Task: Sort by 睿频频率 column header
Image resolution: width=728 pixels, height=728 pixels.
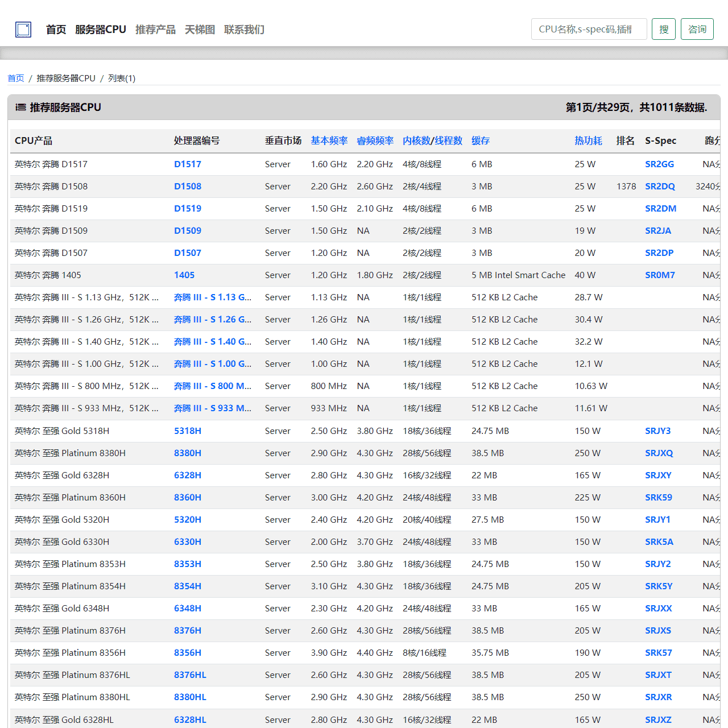Action: click(x=375, y=140)
